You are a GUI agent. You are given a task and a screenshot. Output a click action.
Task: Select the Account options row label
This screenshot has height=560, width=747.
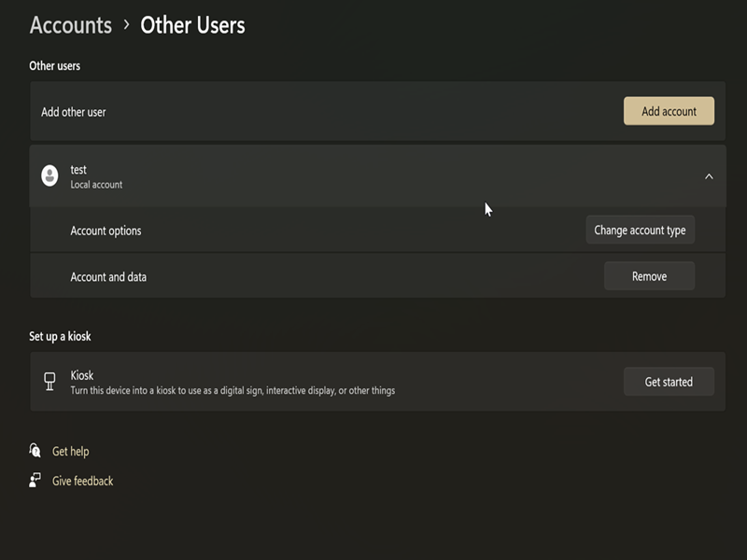(106, 231)
